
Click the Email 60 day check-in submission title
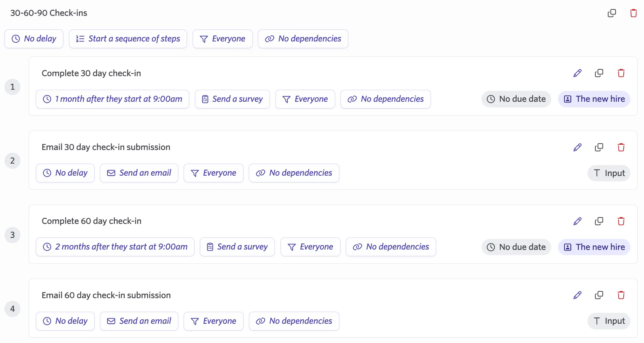point(106,295)
